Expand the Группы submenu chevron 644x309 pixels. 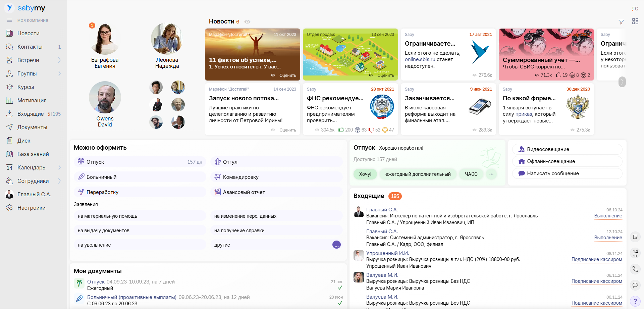coord(59,73)
